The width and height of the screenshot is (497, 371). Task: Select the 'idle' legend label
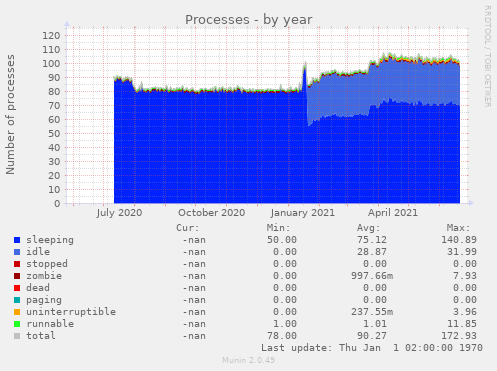click(x=38, y=252)
